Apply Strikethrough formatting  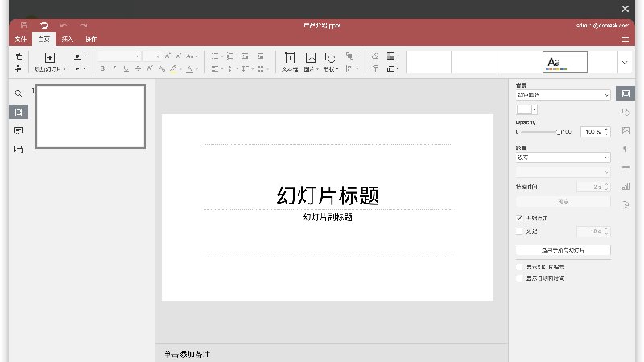[138, 68]
